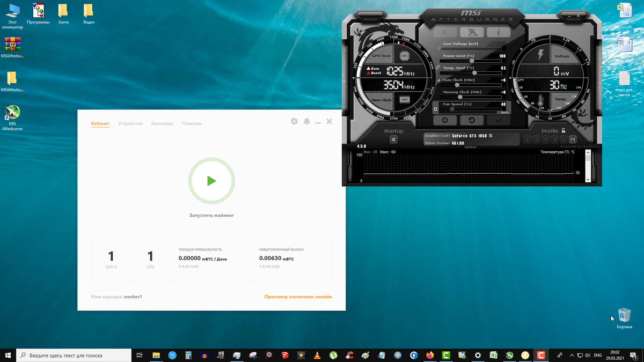Click the Afterburner K (Kombustor) button
The height and width of the screenshot is (362, 644).
(445, 32)
